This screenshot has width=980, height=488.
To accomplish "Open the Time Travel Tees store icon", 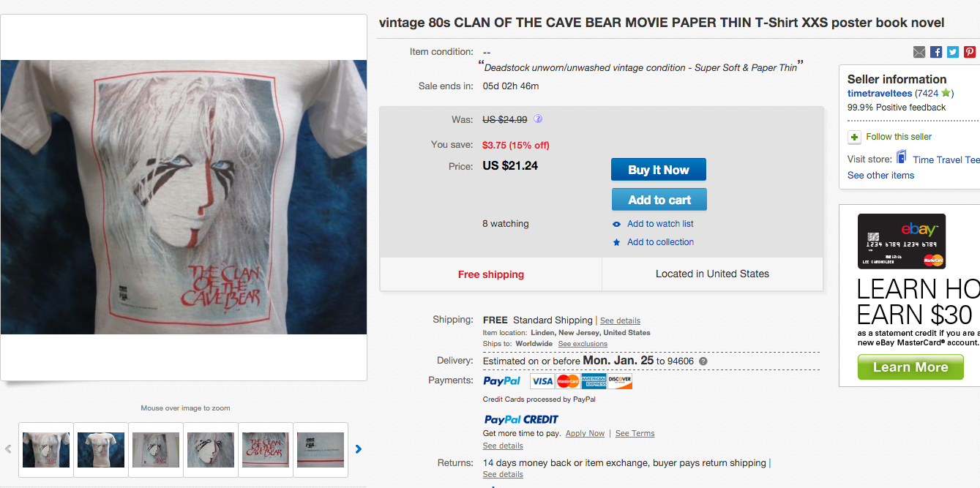I will [902, 158].
